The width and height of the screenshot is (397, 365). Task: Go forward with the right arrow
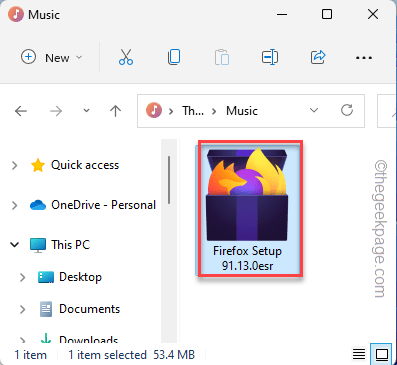[56, 111]
